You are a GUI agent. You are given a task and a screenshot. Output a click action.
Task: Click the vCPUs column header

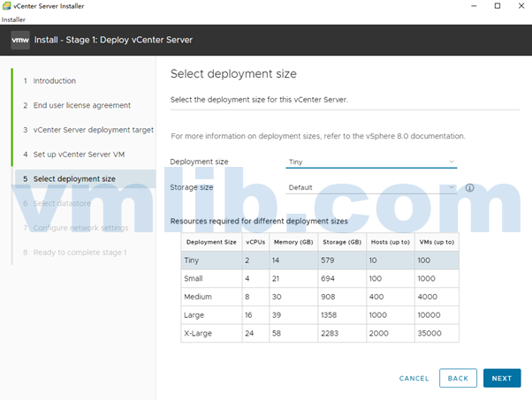[x=255, y=242]
